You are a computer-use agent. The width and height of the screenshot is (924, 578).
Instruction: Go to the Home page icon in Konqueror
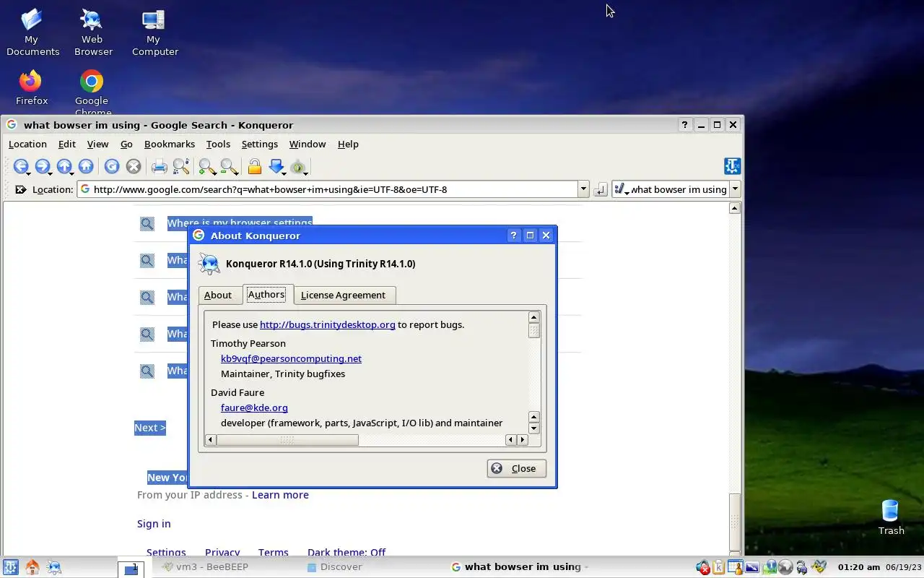[86, 166]
